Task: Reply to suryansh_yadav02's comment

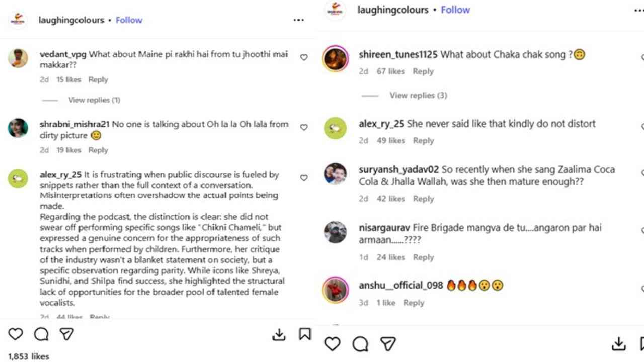Action: tap(423, 199)
